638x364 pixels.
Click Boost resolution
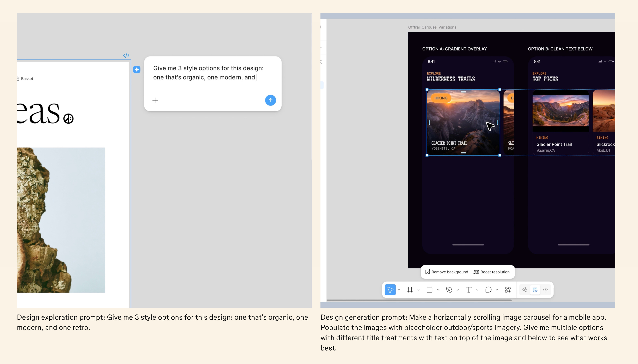492,272
